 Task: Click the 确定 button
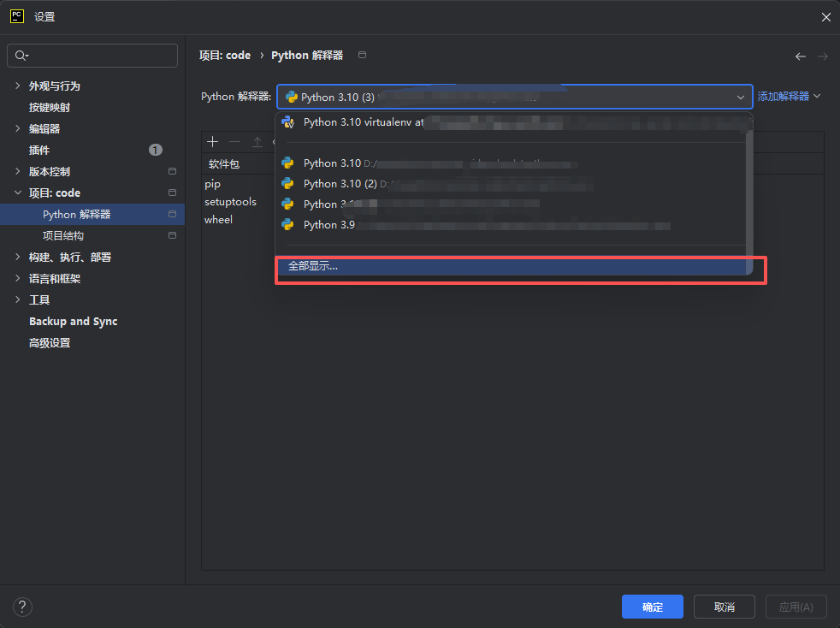click(x=653, y=607)
